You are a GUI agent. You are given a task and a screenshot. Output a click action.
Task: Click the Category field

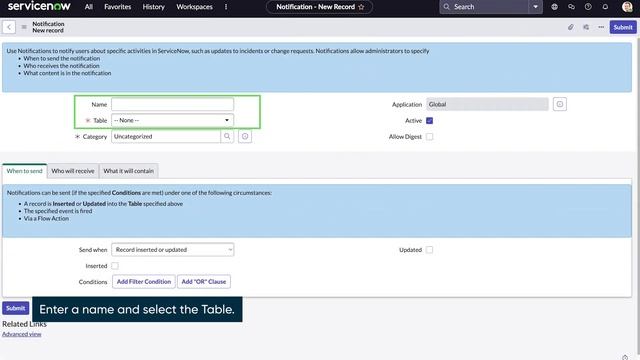pos(166,136)
